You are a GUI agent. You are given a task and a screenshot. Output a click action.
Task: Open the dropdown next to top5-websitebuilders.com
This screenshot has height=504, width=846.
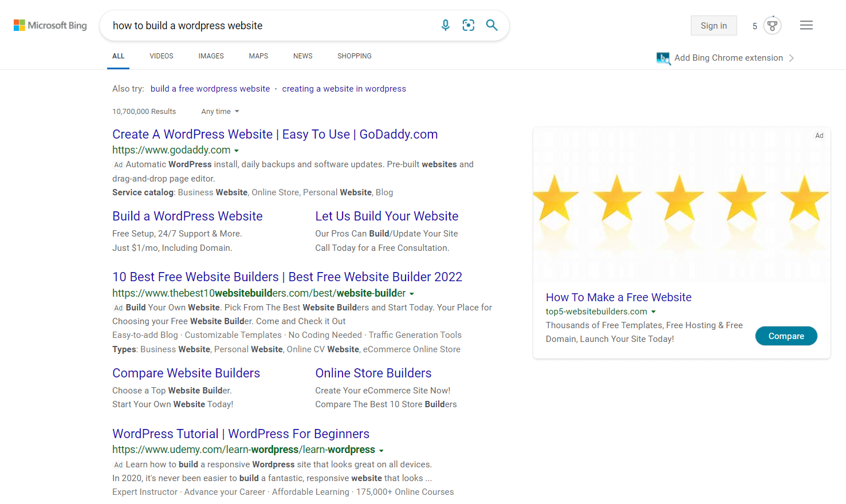click(654, 312)
